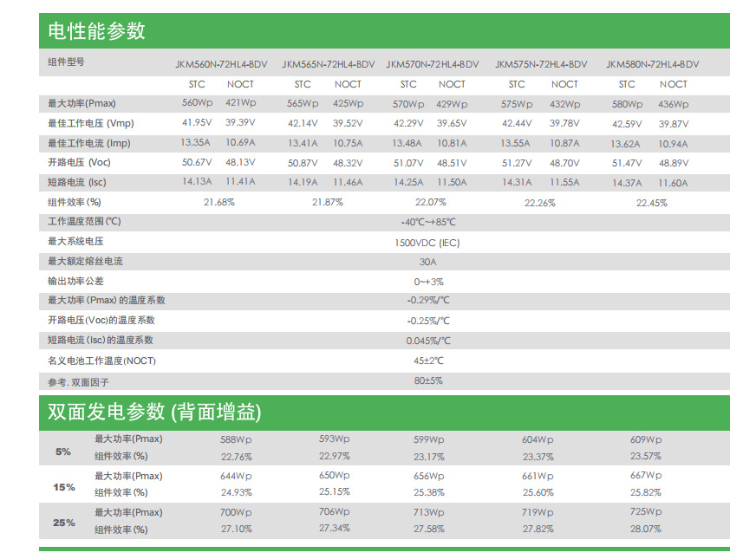The height and width of the screenshot is (559, 756).
Task: Click the 42.29V Vmp value
Action: (x=408, y=123)
